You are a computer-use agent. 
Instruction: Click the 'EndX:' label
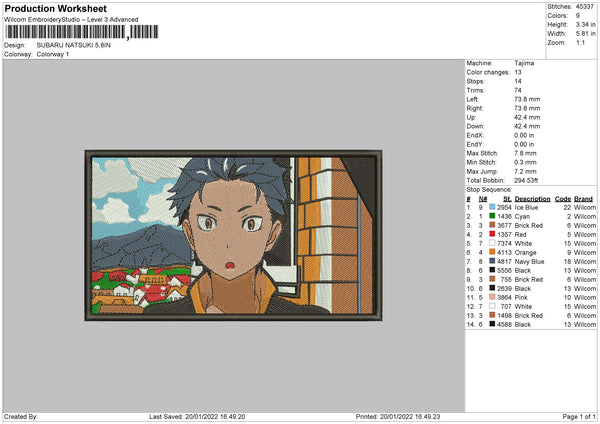pyautogui.click(x=475, y=135)
